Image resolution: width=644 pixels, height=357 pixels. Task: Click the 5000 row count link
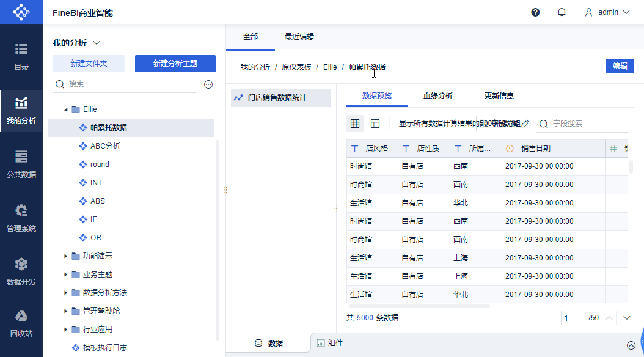[365, 317]
